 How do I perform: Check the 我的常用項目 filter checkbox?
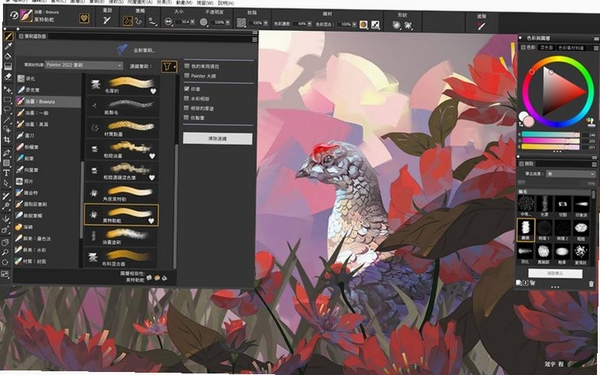pyautogui.click(x=187, y=66)
